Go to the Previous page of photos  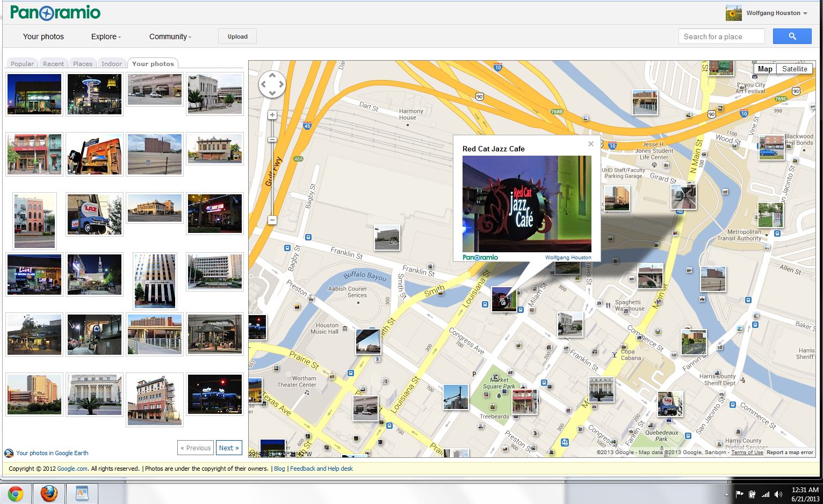click(x=196, y=448)
